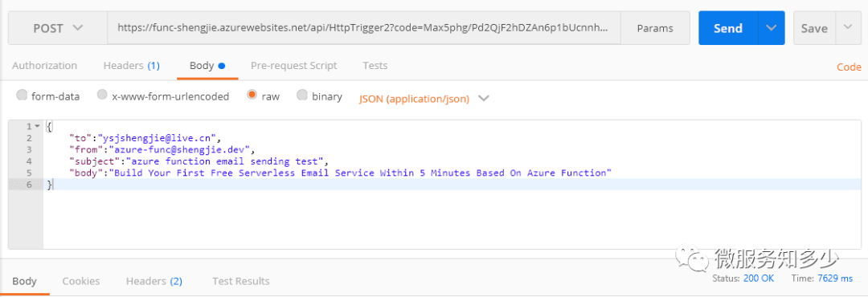The height and width of the screenshot is (297, 868).
Task: Expand the Save options arrow
Action: pos(848,27)
